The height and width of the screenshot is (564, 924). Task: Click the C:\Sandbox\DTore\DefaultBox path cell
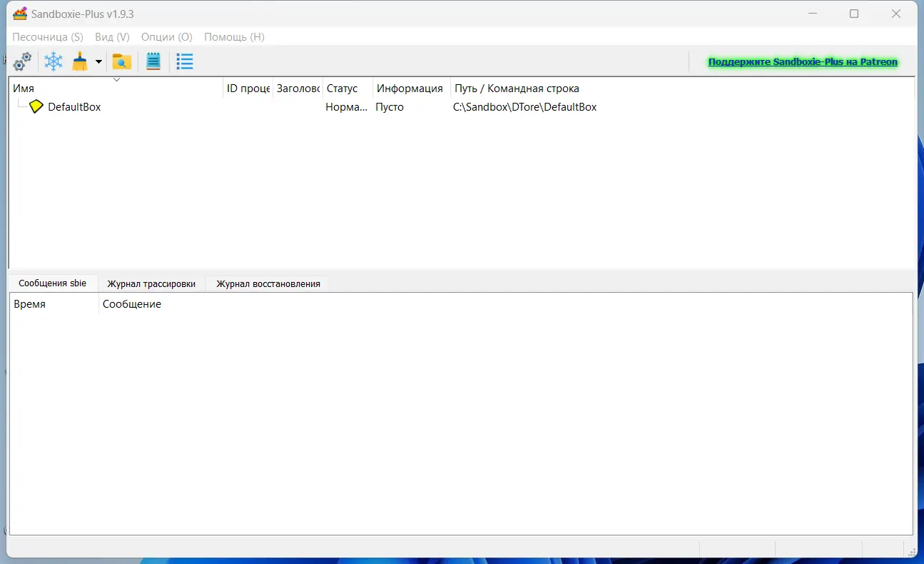[x=524, y=107]
